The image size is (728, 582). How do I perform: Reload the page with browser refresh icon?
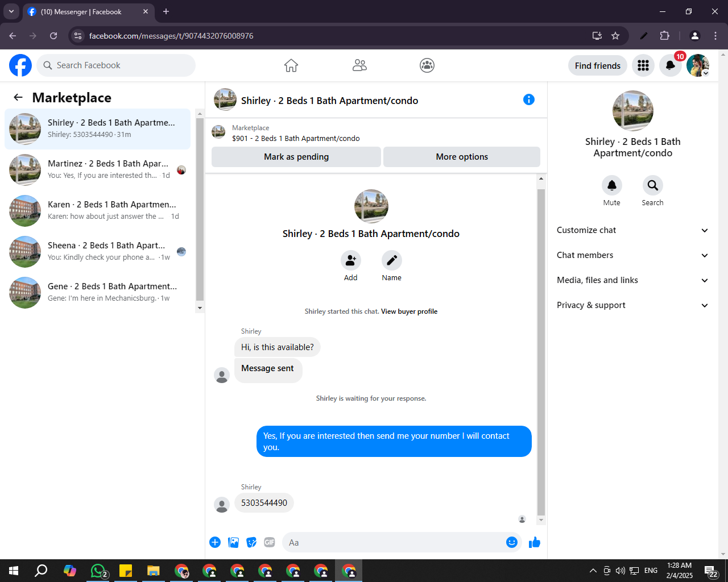click(53, 36)
